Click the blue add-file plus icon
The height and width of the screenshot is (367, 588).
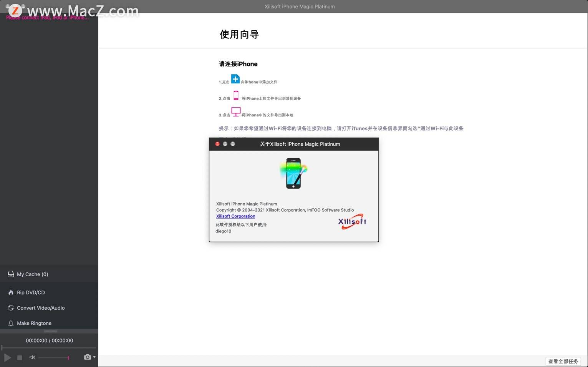click(235, 79)
